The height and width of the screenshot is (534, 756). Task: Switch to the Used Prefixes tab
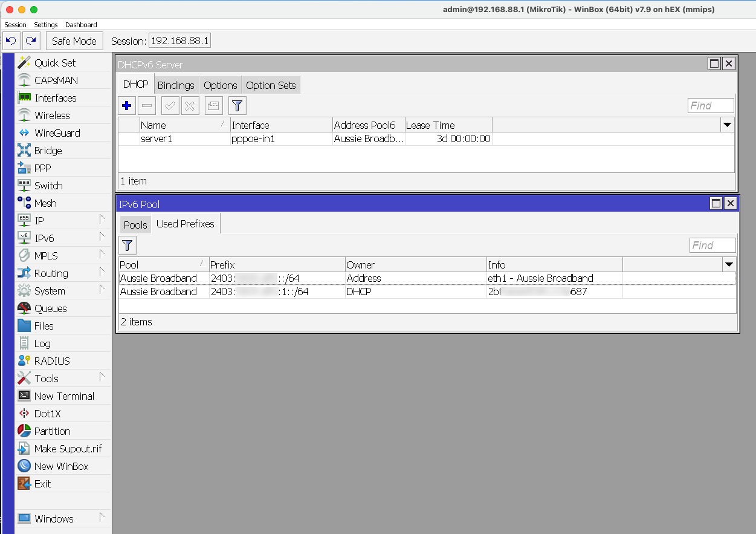tap(185, 224)
